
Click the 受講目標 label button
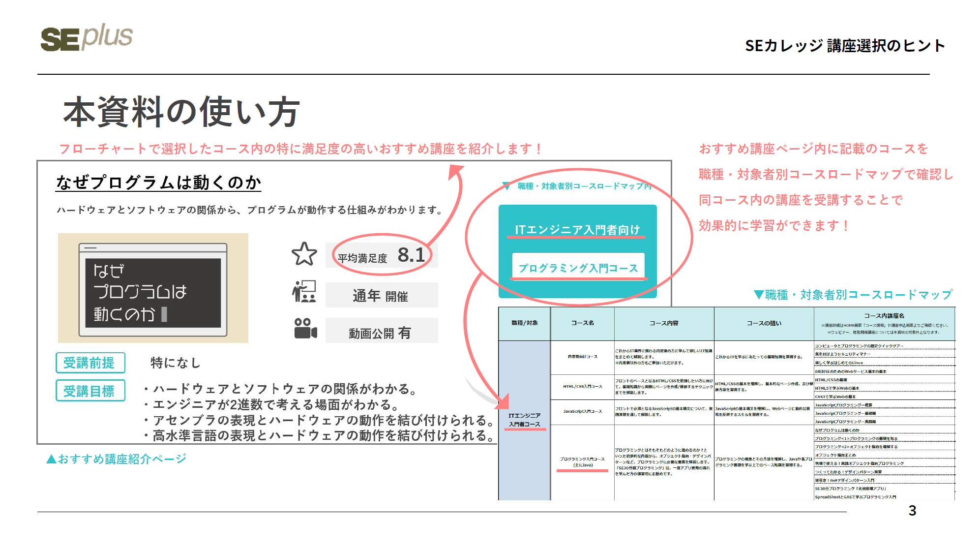pos(90,391)
